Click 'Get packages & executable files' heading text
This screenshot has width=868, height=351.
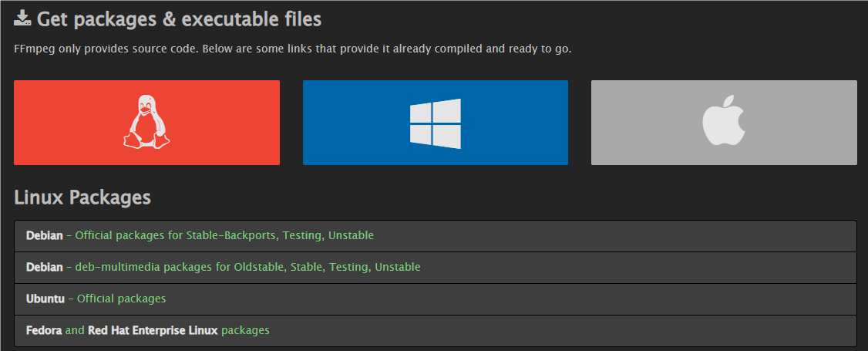pos(179,19)
